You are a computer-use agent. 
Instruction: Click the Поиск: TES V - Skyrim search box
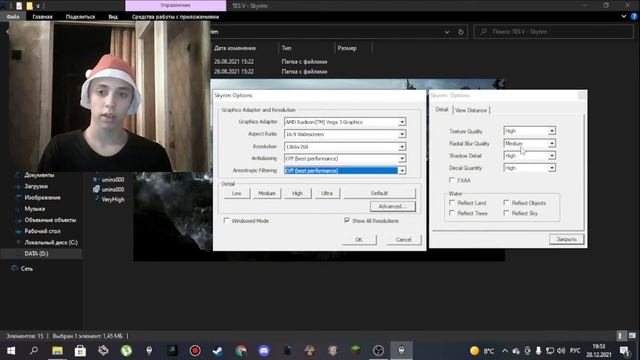(553, 32)
